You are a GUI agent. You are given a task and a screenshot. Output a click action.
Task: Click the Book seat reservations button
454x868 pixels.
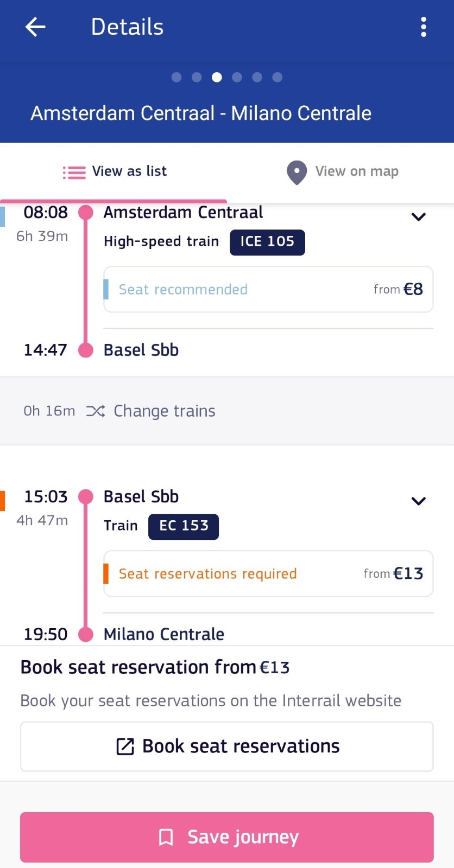click(227, 746)
